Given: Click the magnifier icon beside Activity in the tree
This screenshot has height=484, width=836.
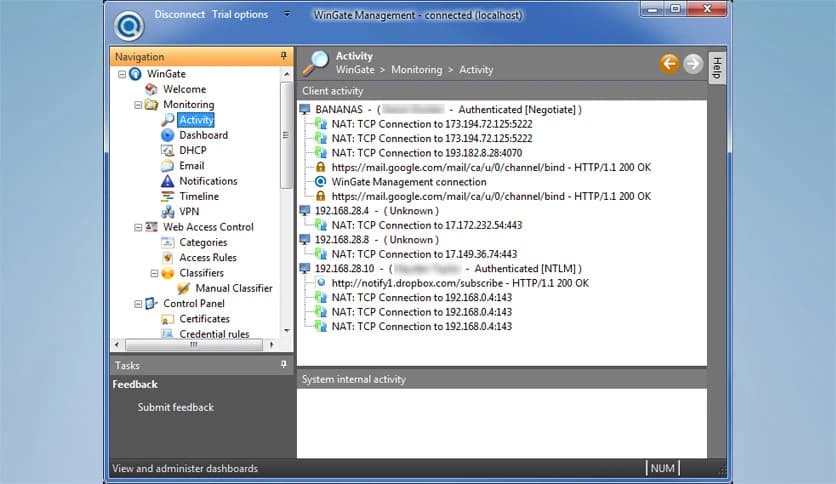Looking at the screenshot, I should pyautogui.click(x=168, y=119).
